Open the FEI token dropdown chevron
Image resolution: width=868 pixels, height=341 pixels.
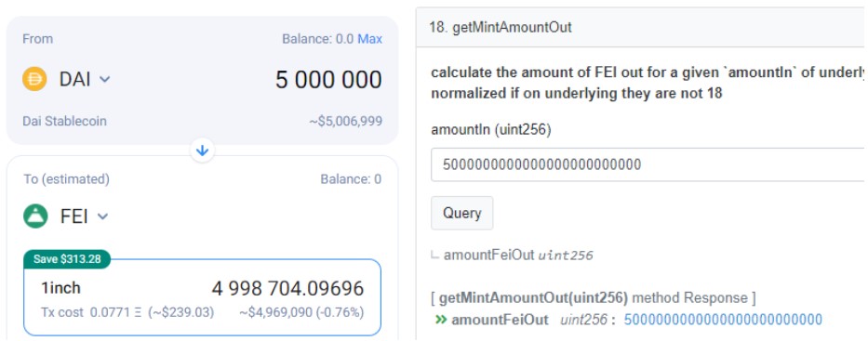(102, 216)
